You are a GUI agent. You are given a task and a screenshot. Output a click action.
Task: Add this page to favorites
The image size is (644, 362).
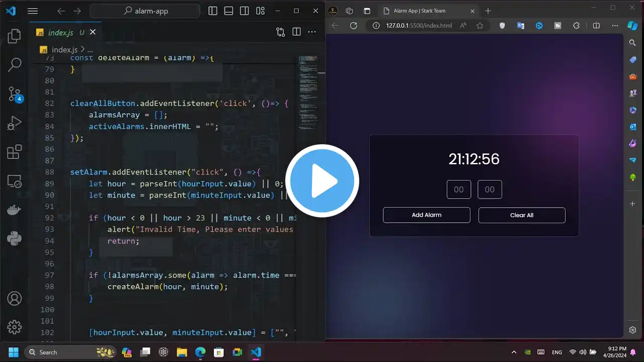tap(479, 26)
